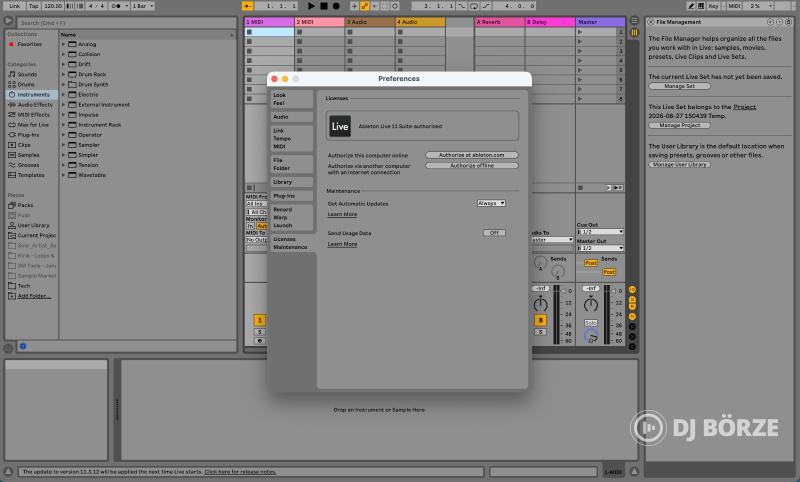Toggle the Link button
800x482 pixels.
click(x=15, y=6)
